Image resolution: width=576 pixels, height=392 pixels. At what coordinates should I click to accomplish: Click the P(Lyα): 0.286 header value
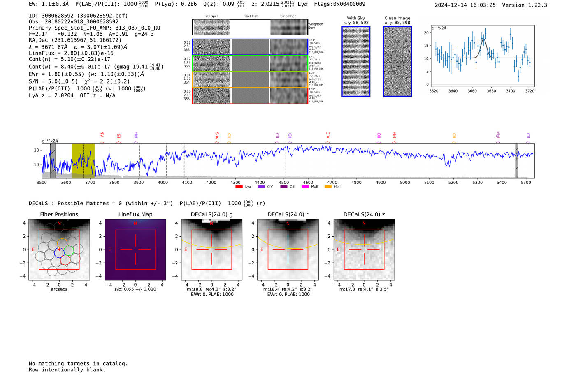pos(176,4)
